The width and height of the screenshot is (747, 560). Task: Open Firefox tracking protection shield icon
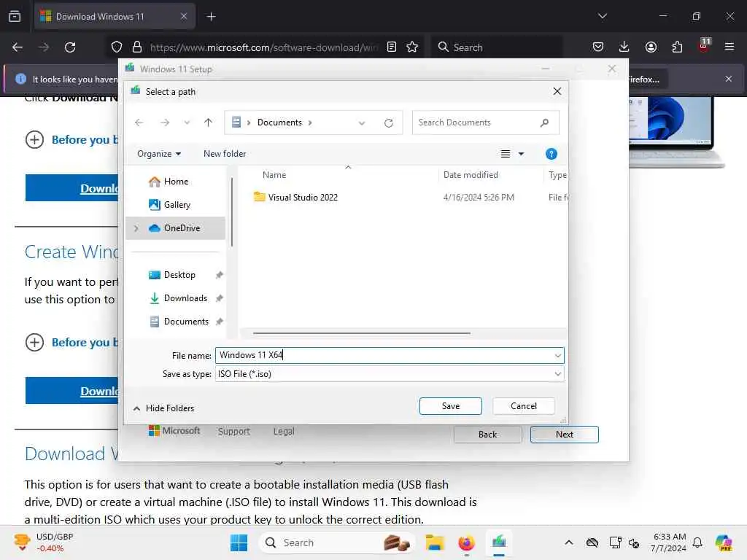click(116, 47)
